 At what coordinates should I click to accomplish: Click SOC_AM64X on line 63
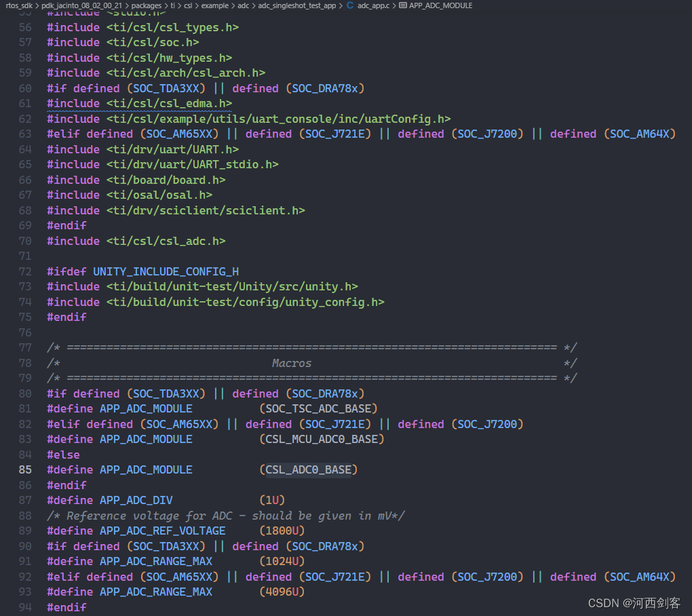click(x=640, y=134)
